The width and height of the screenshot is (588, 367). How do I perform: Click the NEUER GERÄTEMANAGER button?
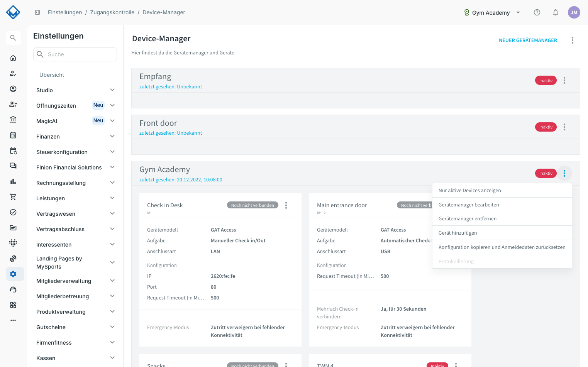coord(528,40)
